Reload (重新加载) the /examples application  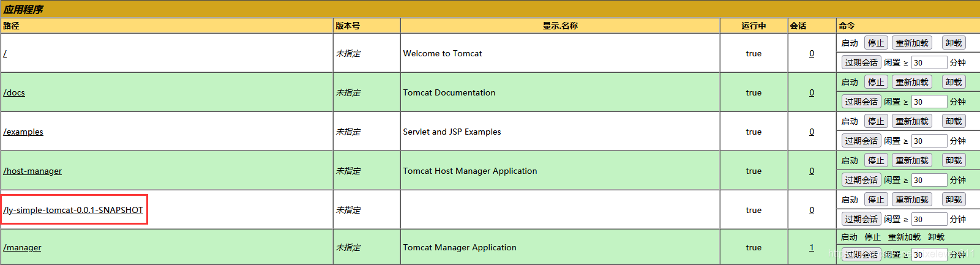(912, 121)
